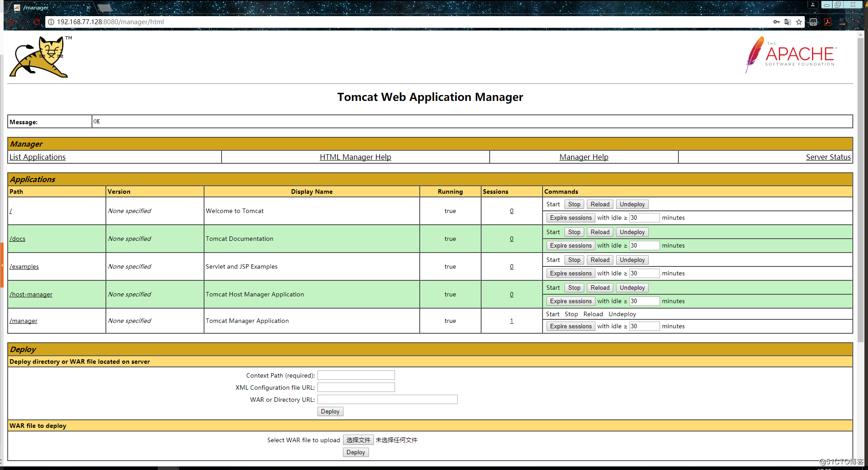Click idle minutes field for /examples
This screenshot has height=470, width=868.
click(644, 273)
